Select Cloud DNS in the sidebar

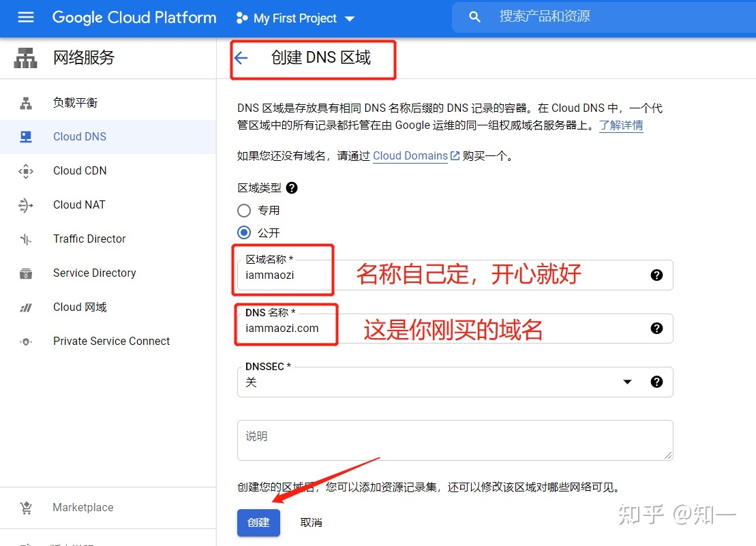tap(79, 136)
